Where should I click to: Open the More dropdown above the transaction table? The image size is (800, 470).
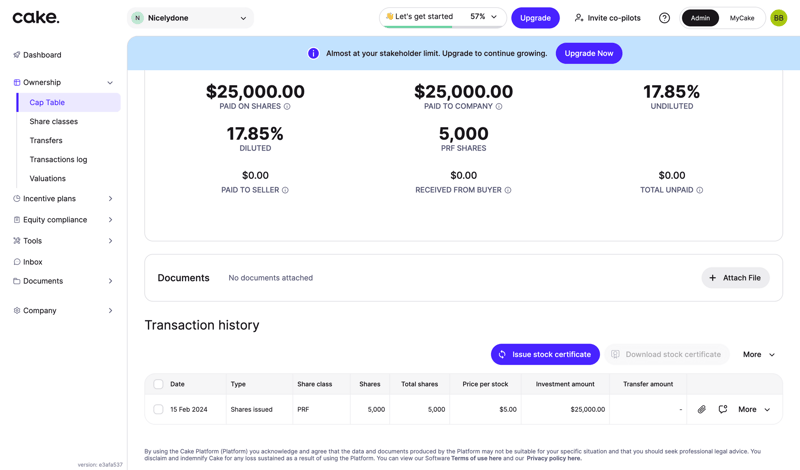758,354
